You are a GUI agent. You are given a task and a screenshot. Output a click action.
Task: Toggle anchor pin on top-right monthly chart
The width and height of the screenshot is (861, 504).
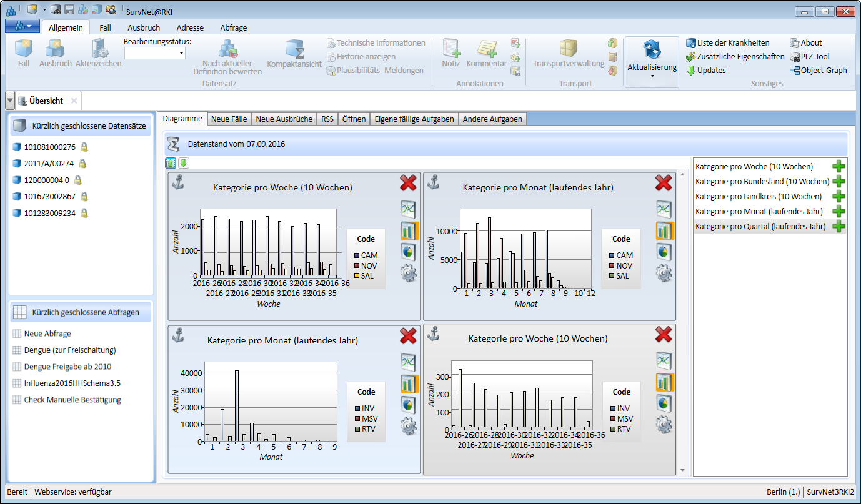coord(433,182)
